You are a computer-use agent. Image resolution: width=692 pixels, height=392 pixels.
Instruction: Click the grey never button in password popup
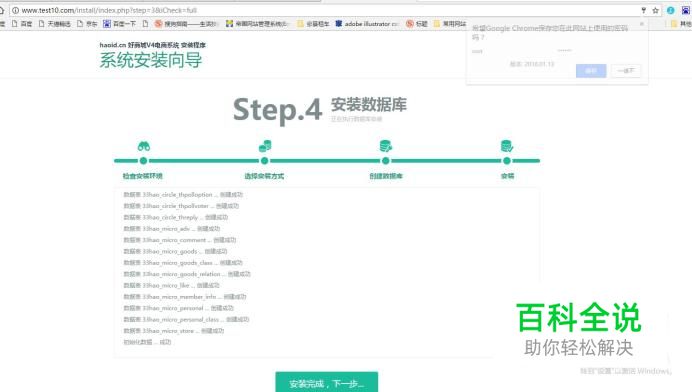(x=626, y=71)
